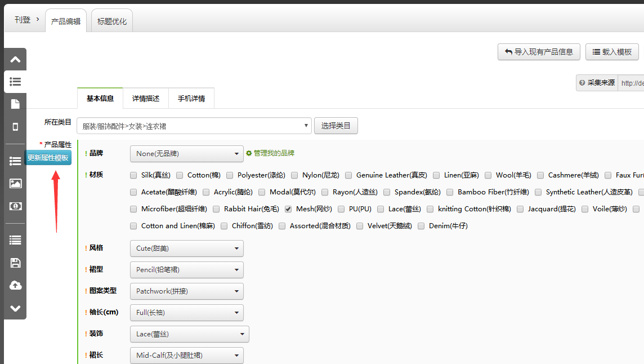
Task: Open the 风格 Cute(甜美) dropdown
Action: click(187, 248)
